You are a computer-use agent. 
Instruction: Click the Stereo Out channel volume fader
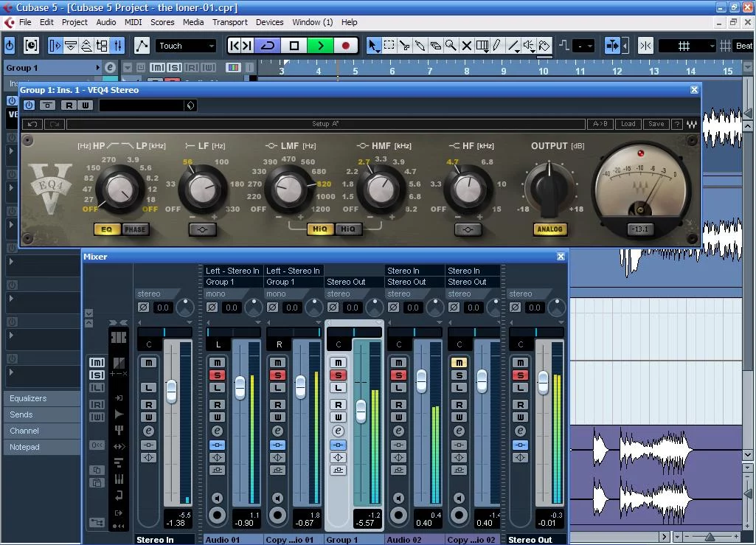[543, 381]
